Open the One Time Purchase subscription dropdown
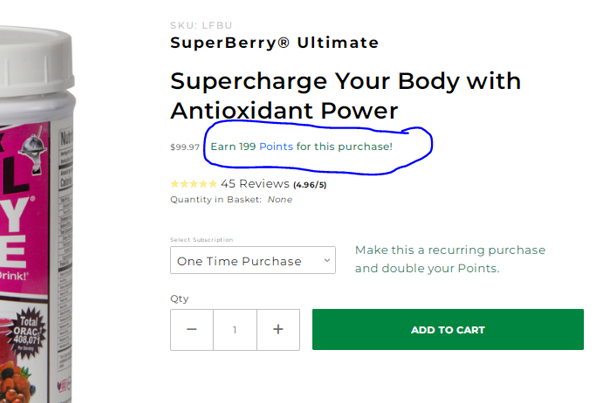 253,260
